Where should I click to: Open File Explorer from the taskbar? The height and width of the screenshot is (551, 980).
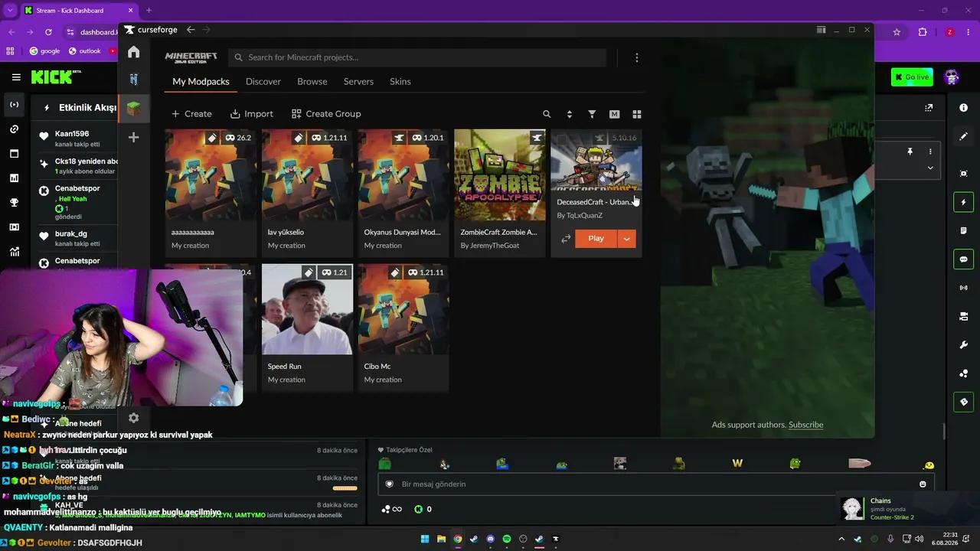coord(442,539)
